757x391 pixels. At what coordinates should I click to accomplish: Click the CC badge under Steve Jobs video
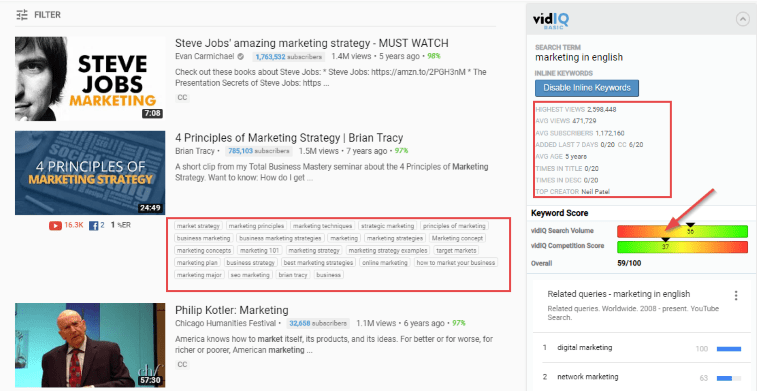click(x=182, y=98)
